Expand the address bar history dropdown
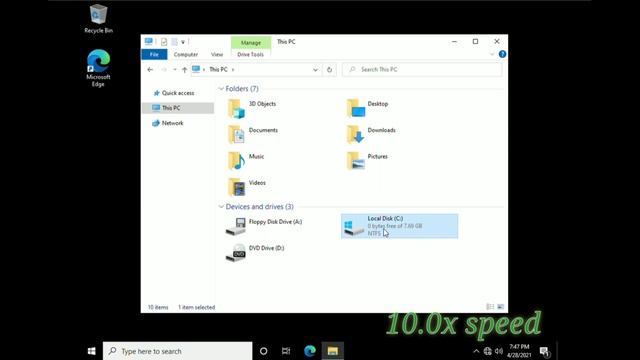Image resolution: width=640 pixels, height=360 pixels. point(315,70)
